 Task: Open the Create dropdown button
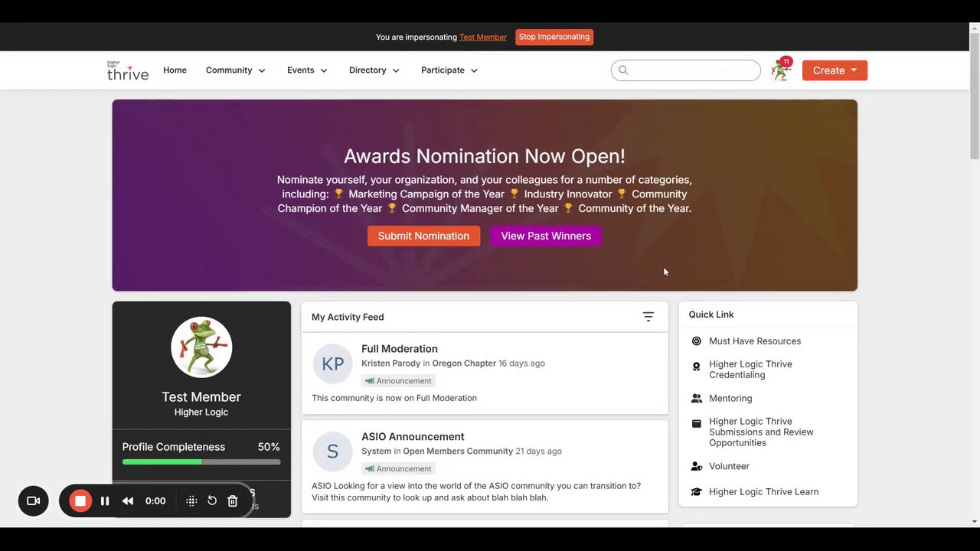tap(835, 70)
